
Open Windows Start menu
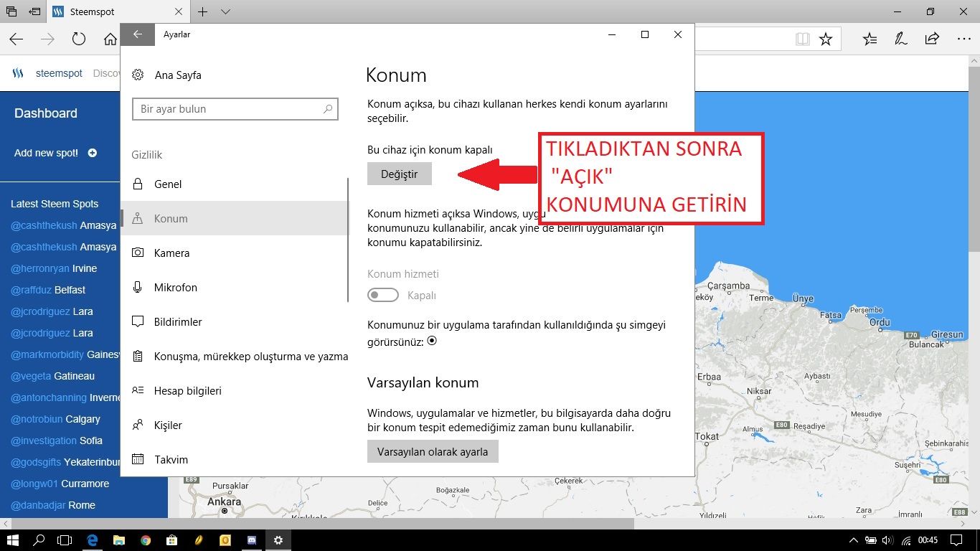pyautogui.click(x=12, y=540)
